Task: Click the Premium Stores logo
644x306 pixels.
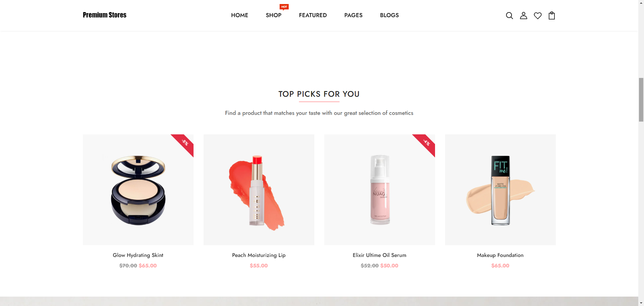Action: pyautogui.click(x=105, y=15)
